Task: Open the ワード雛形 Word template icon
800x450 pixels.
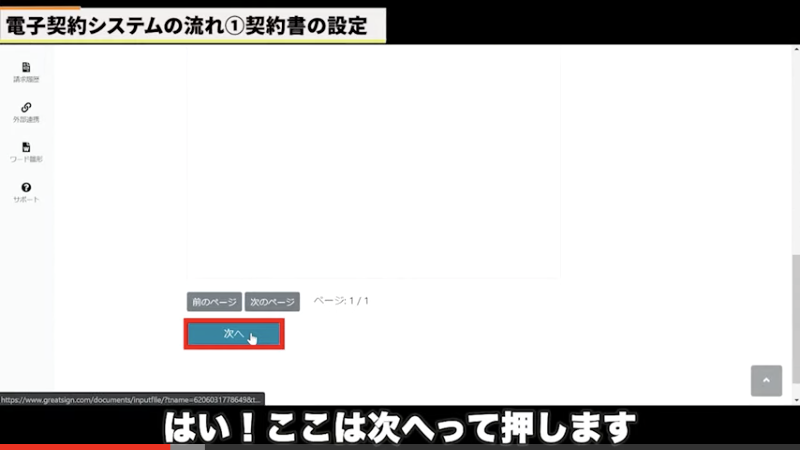Action: (26, 147)
